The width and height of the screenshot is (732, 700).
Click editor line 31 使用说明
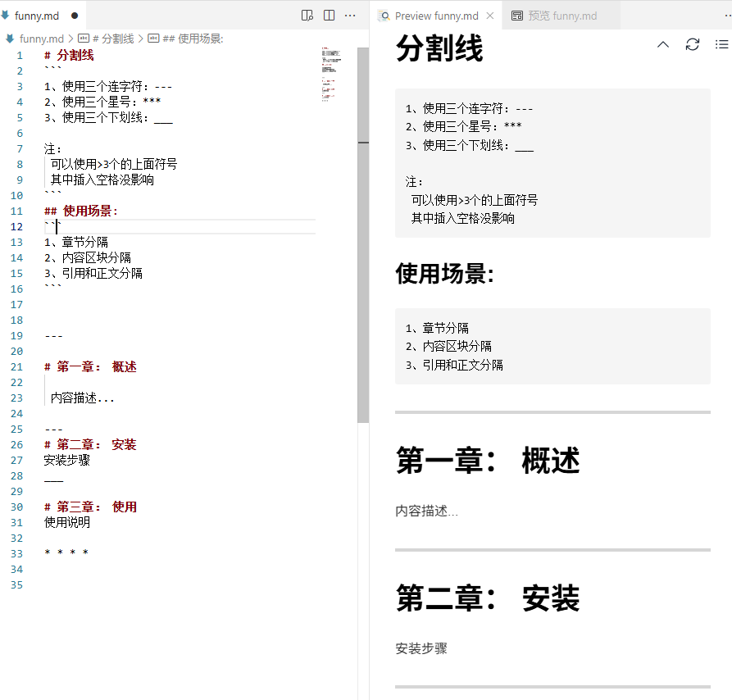(66, 522)
